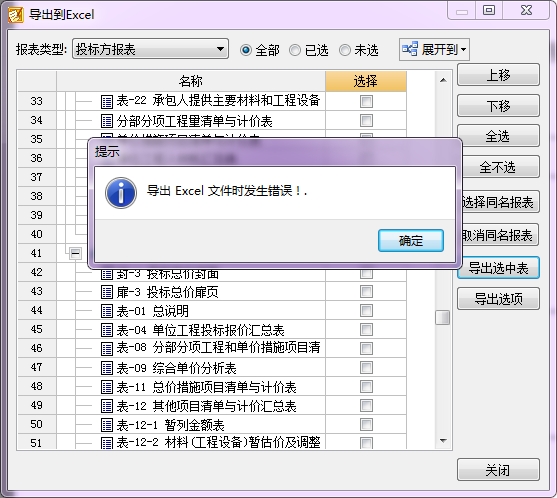Screen dimensions: 557x498
Task: Click the 导出选中表 button
Action: (x=498, y=268)
